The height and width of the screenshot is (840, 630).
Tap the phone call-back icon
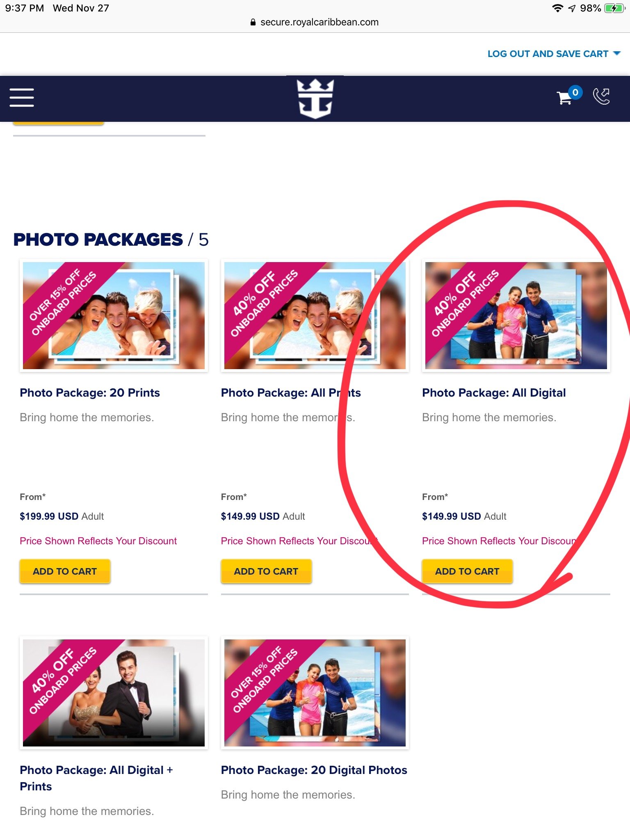point(601,97)
